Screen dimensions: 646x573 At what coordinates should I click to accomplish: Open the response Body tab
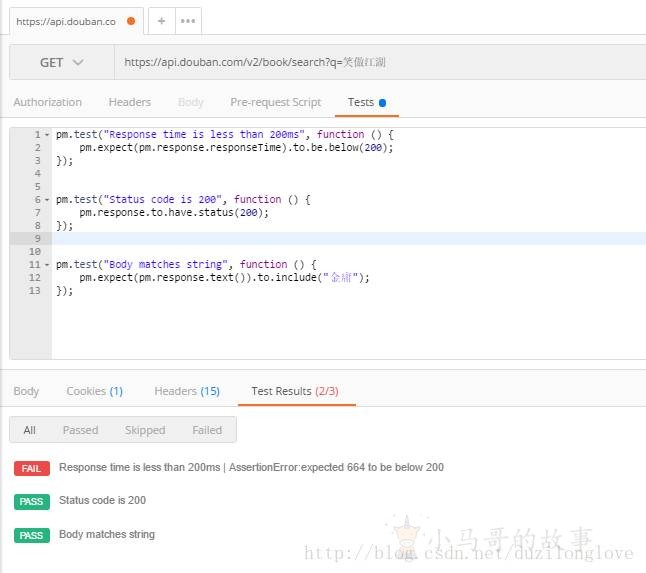26,391
